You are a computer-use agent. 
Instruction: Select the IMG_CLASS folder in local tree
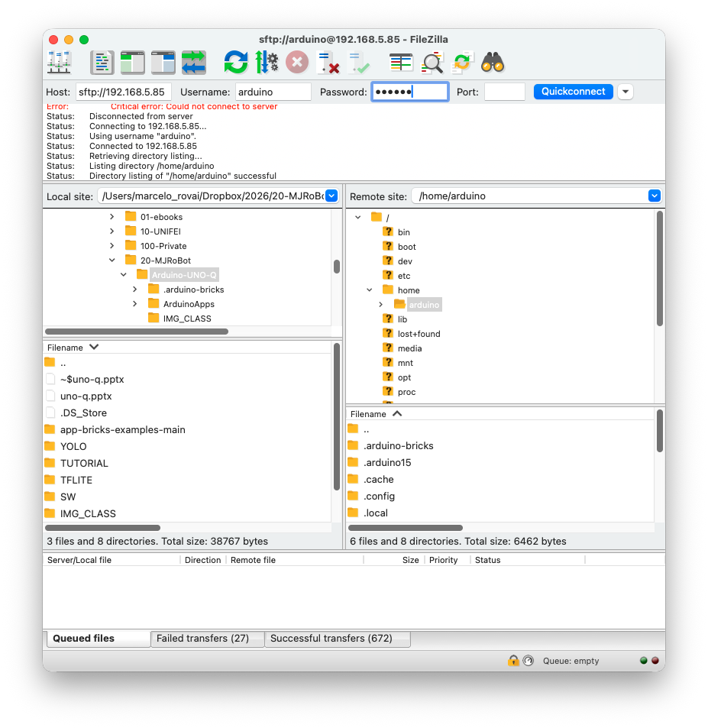coord(187,319)
